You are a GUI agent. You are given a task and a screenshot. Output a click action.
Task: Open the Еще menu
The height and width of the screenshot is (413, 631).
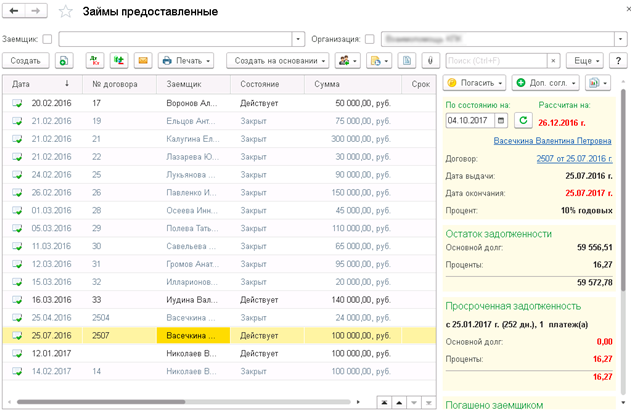point(585,61)
